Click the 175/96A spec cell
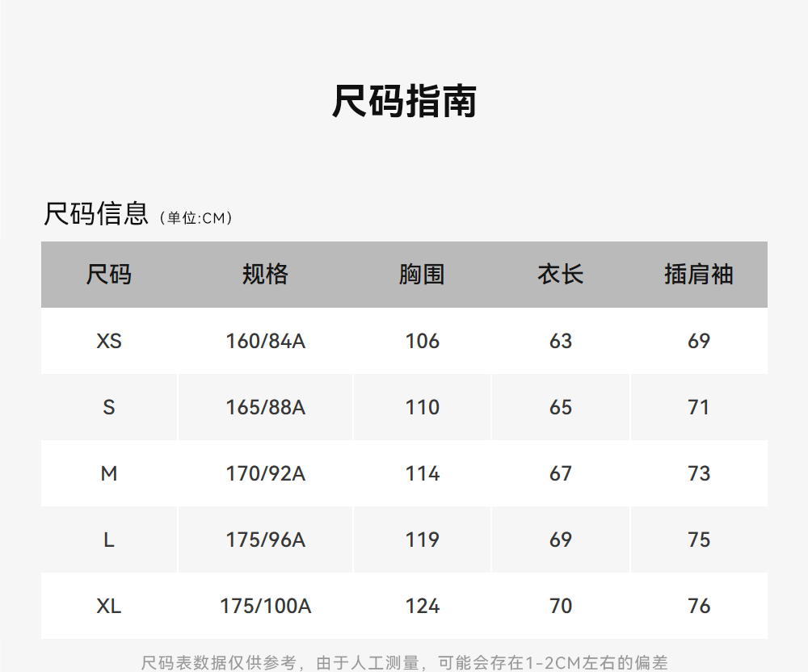808x672 pixels. [265, 540]
